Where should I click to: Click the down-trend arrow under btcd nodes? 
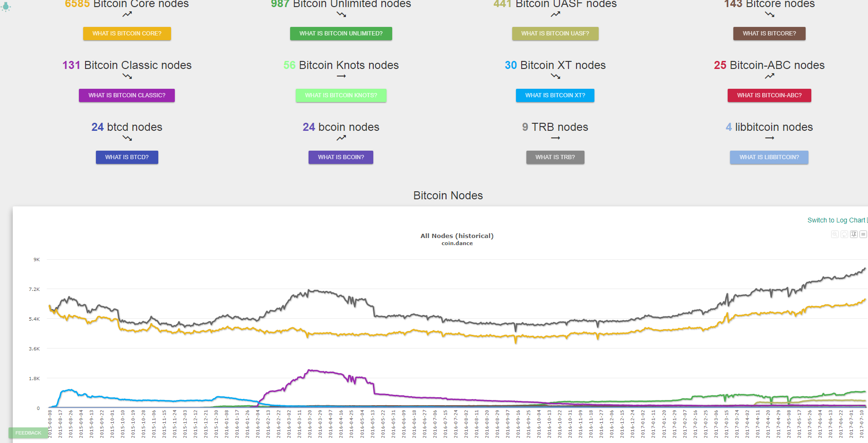click(x=127, y=138)
